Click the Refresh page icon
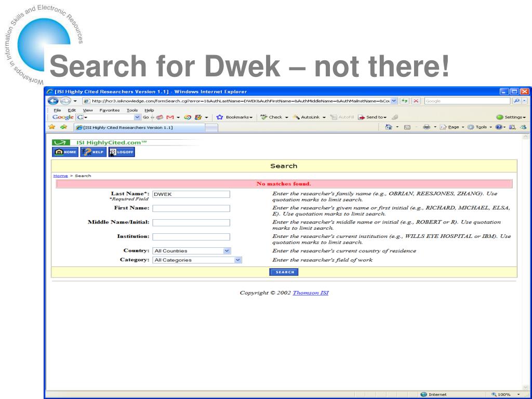Screen dimensions: 532x399 [x=404, y=101]
